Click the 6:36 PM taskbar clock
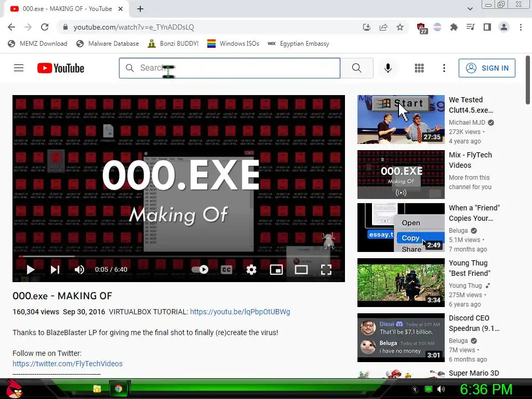The height and width of the screenshot is (399, 532). [486, 389]
